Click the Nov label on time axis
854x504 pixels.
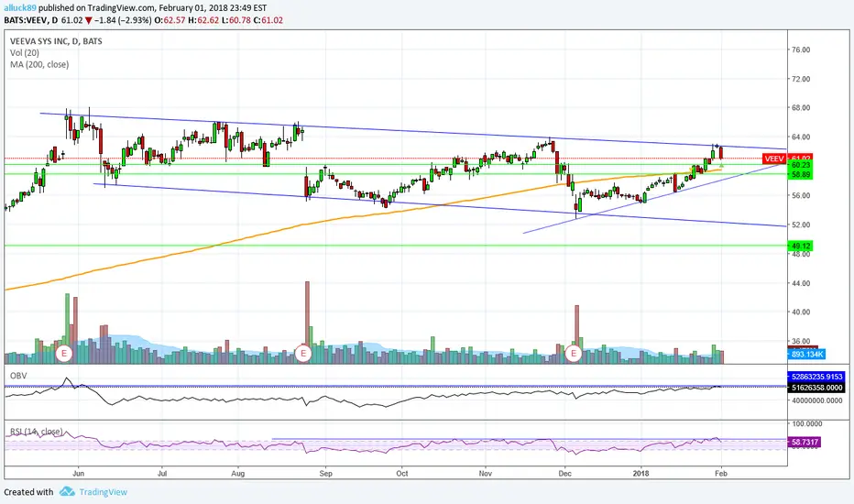486,473
